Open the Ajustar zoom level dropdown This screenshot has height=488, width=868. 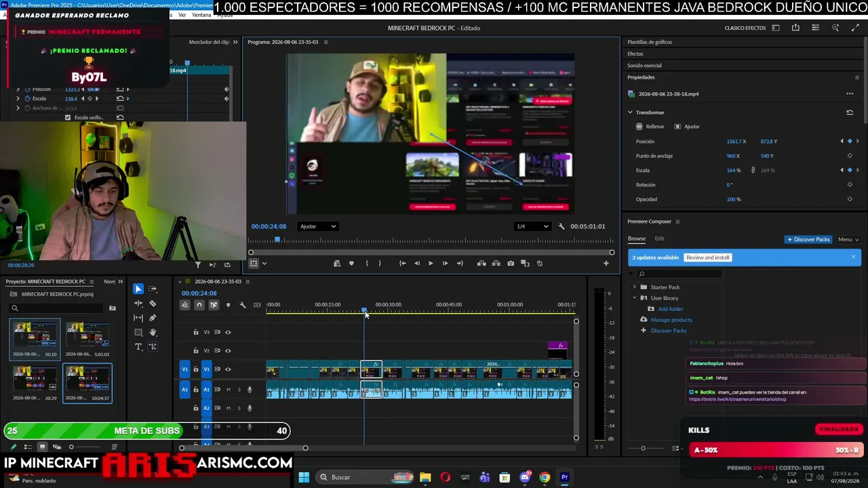(318, 226)
